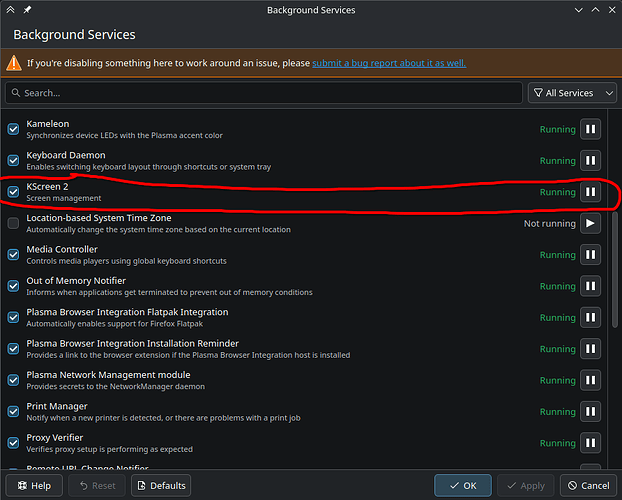Enable Location-based System Time Zone checkbox

[14, 223]
